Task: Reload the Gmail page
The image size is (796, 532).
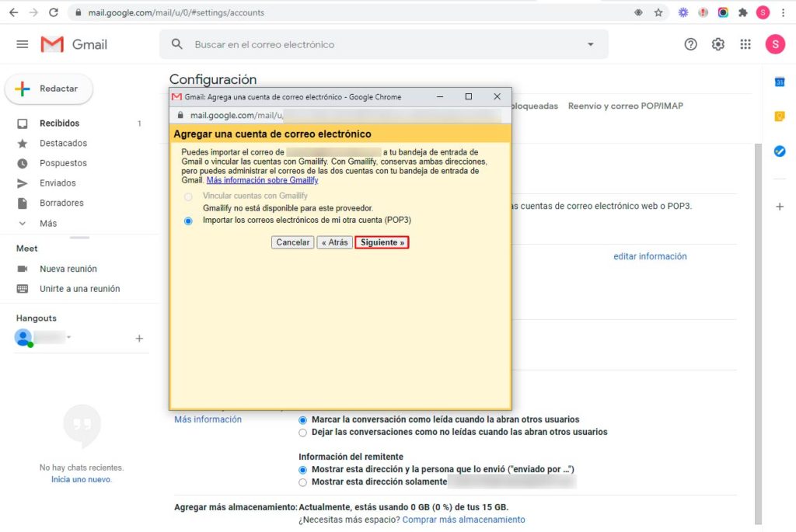Action: (x=54, y=12)
